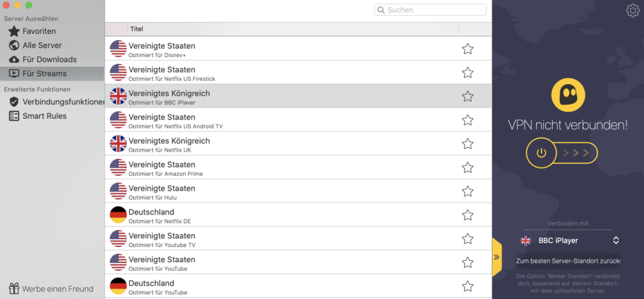Click Werbe einen Freund gift icon
The image size is (644, 299).
[x=14, y=288]
